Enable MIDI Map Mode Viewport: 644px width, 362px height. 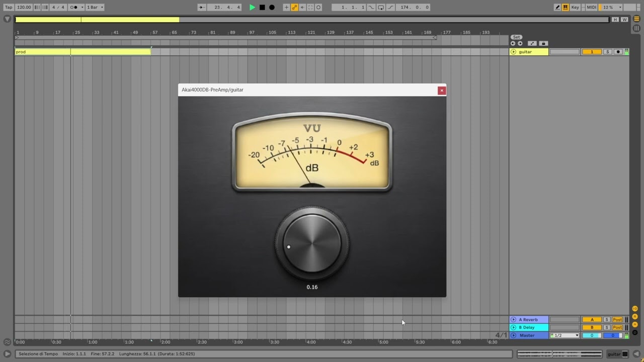[x=592, y=7]
